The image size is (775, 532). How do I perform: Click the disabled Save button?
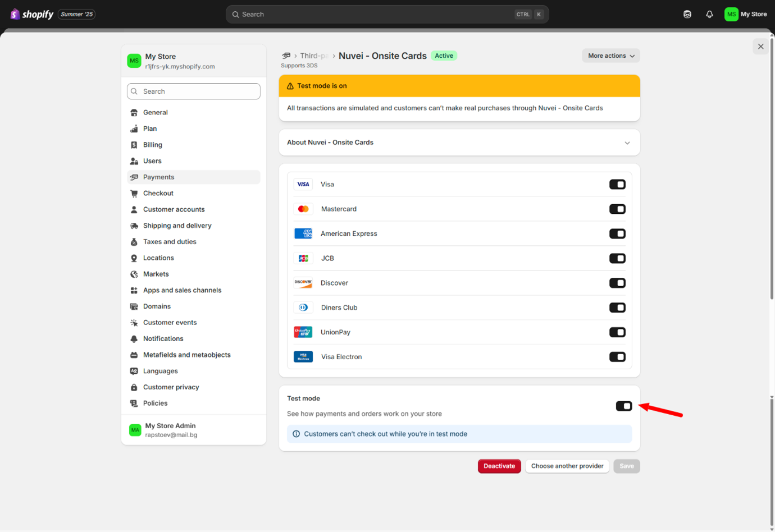[627, 466]
